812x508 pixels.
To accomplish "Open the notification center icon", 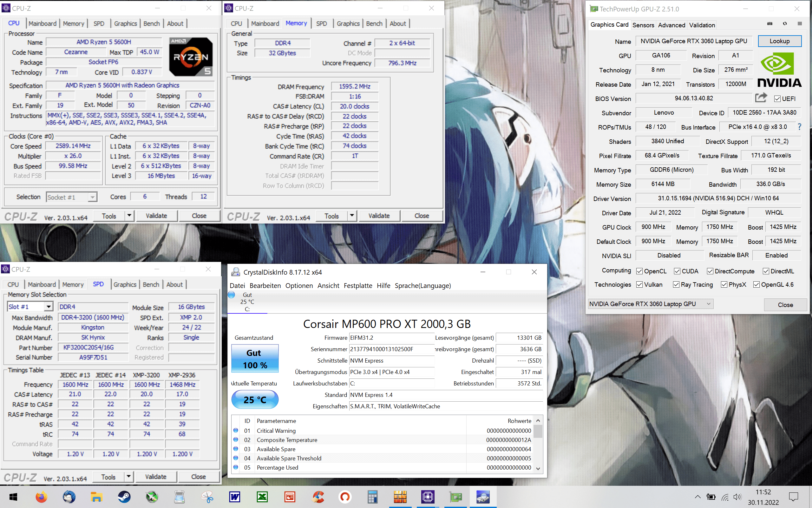I will [794, 497].
